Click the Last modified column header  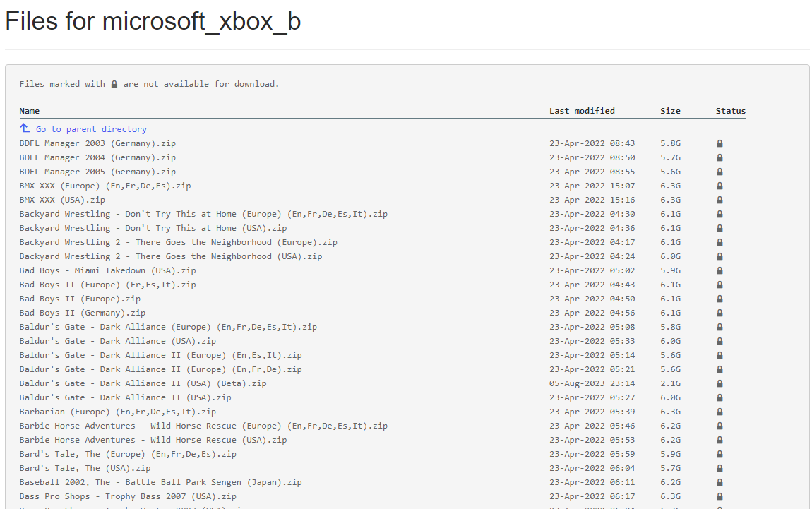[582, 111]
